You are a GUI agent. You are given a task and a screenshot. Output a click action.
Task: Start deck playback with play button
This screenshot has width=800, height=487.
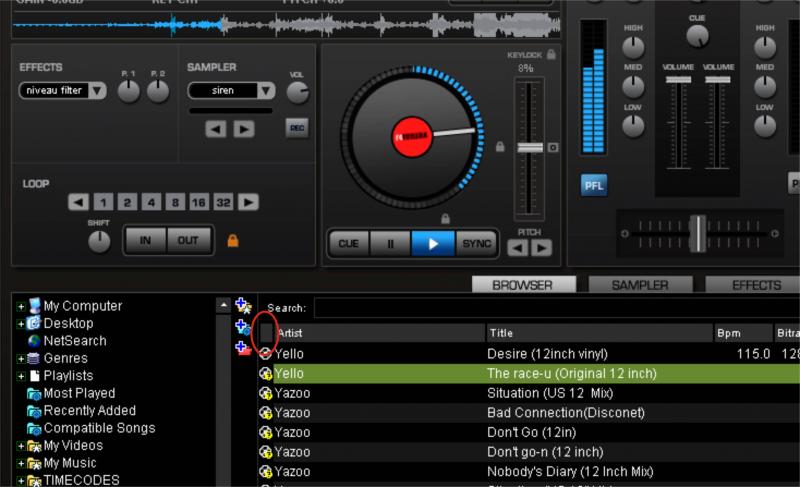click(x=433, y=244)
